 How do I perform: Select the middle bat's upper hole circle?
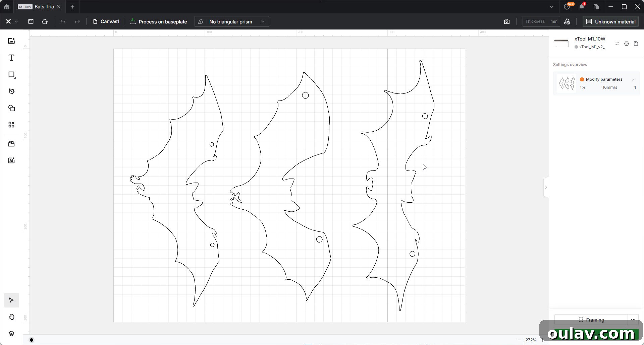click(x=305, y=95)
